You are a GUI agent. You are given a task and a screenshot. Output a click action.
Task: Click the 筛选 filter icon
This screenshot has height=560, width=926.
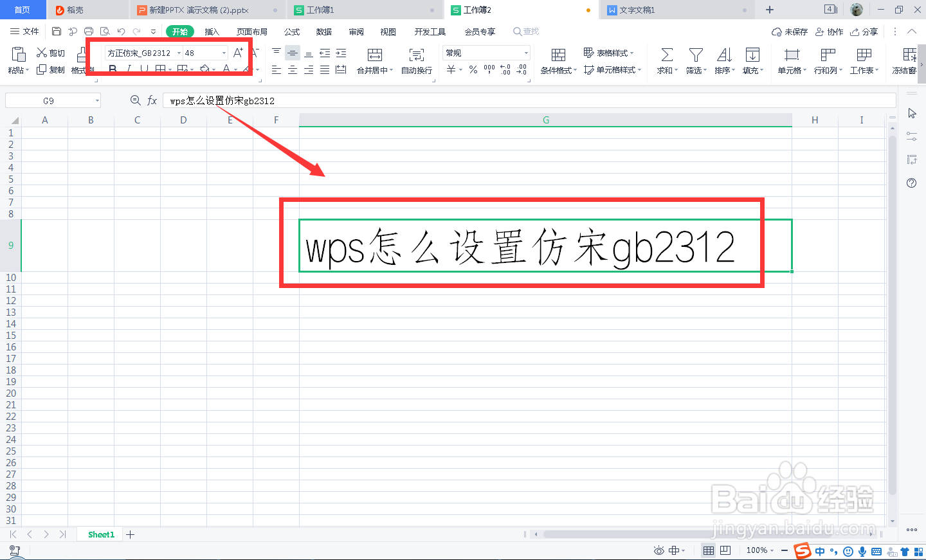click(696, 55)
